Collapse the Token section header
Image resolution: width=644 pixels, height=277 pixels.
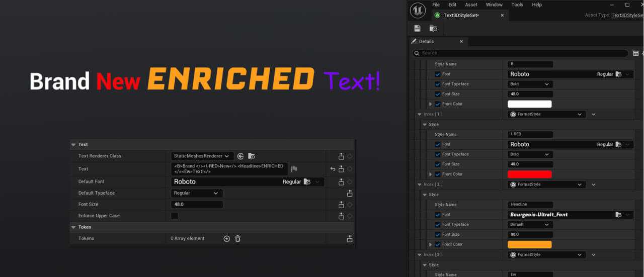point(73,227)
